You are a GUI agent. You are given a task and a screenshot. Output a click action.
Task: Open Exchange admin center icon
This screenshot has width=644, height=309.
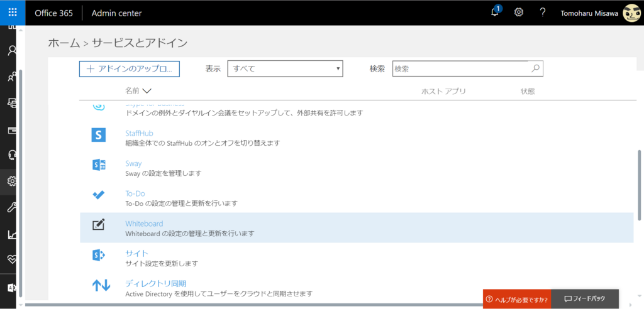[x=13, y=287]
